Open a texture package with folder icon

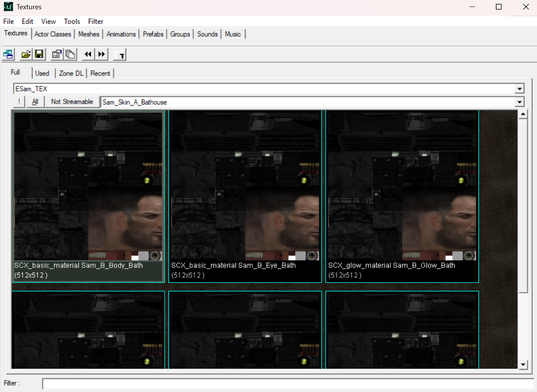tap(26, 54)
